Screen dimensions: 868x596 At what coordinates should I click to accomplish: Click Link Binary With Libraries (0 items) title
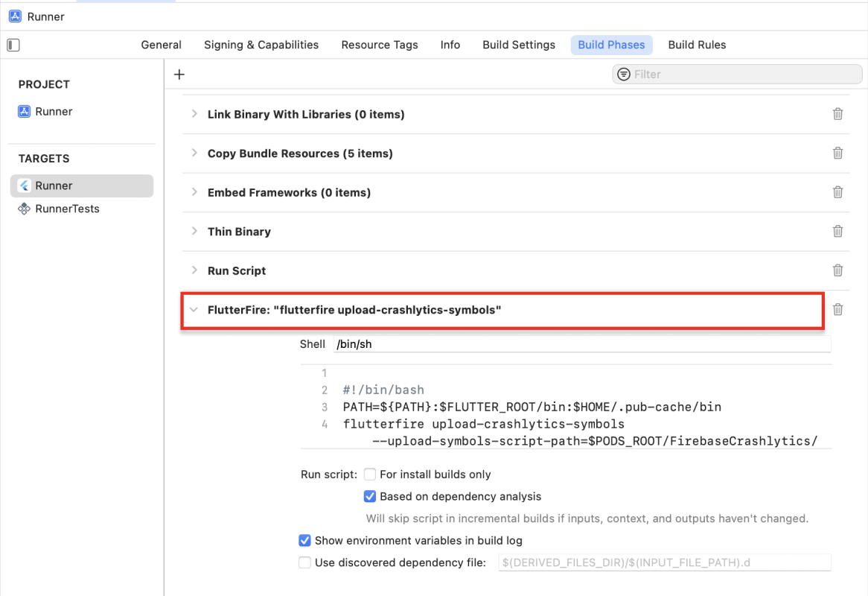pyautogui.click(x=306, y=114)
